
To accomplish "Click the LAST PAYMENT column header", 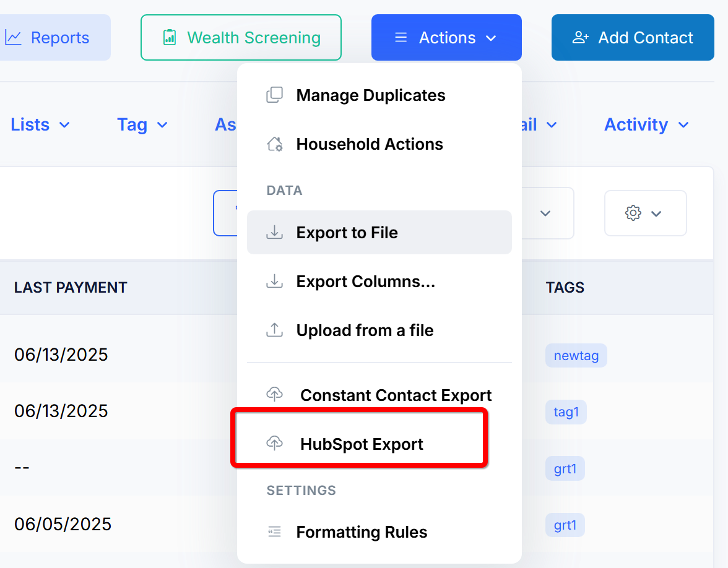I will point(71,287).
